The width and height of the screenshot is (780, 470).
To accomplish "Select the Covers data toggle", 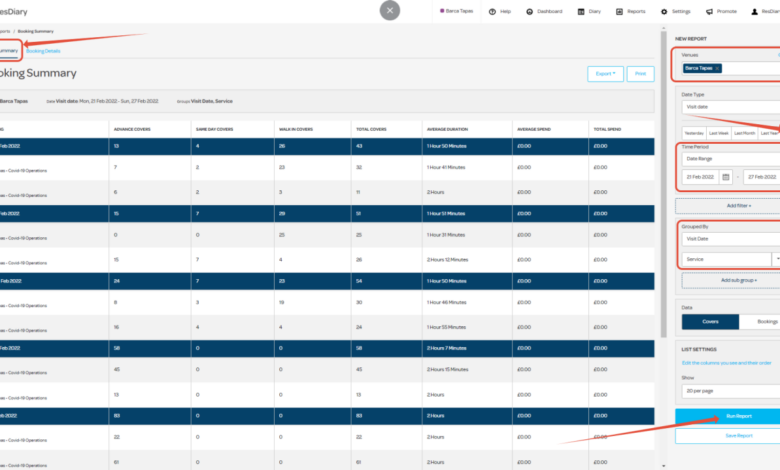I will click(x=709, y=322).
